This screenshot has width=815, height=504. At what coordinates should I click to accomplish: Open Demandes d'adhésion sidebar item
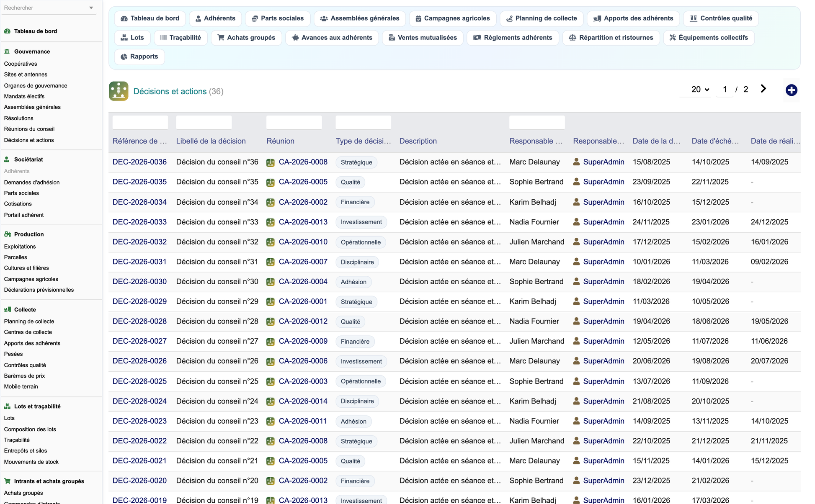32,182
